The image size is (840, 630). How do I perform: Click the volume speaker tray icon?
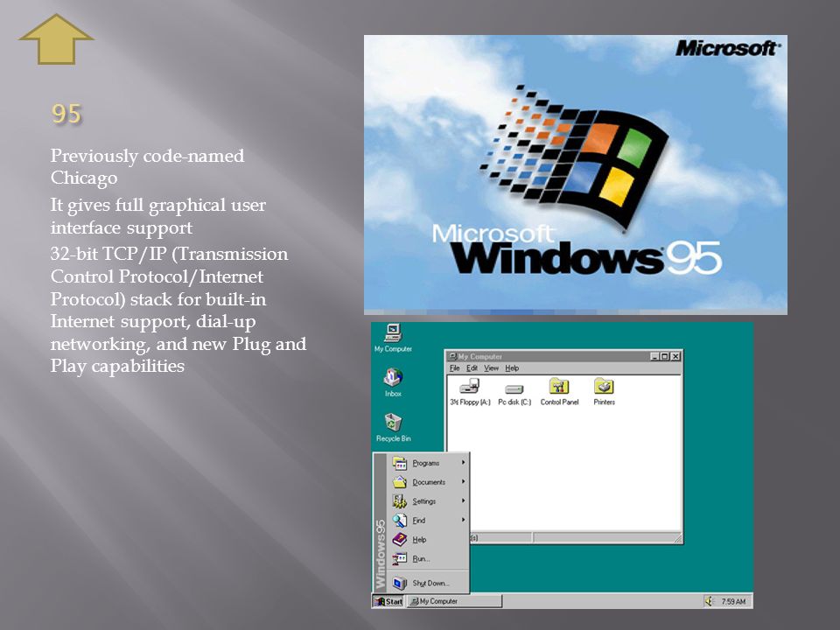click(710, 601)
